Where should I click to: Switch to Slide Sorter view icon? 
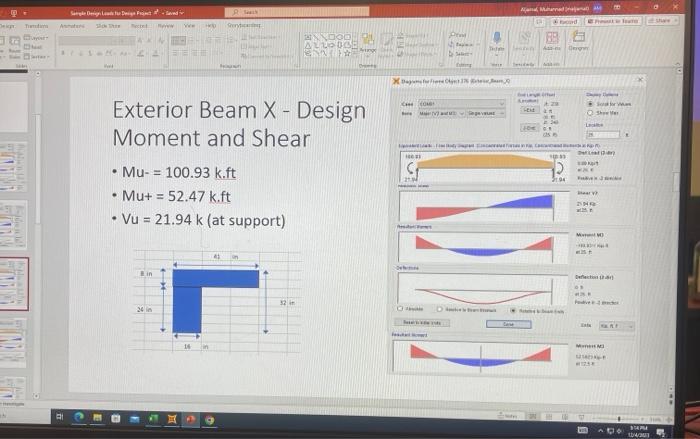pyautogui.click(x=549, y=417)
